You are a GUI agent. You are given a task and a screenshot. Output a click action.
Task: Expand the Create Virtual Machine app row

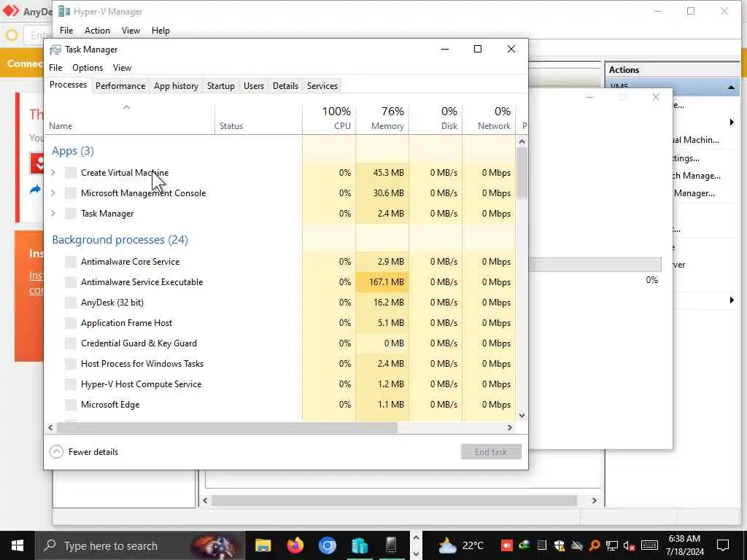[x=53, y=173]
